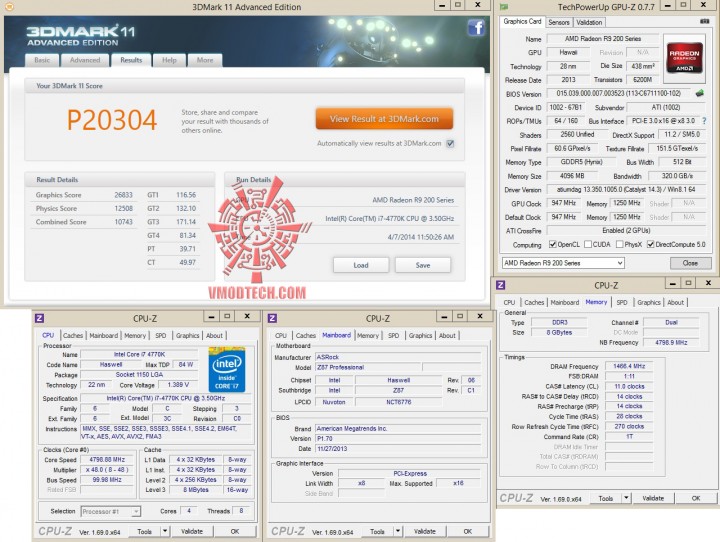Click OK in CPU-Z mainboard window

pyautogui.click(x=467, y=531)
